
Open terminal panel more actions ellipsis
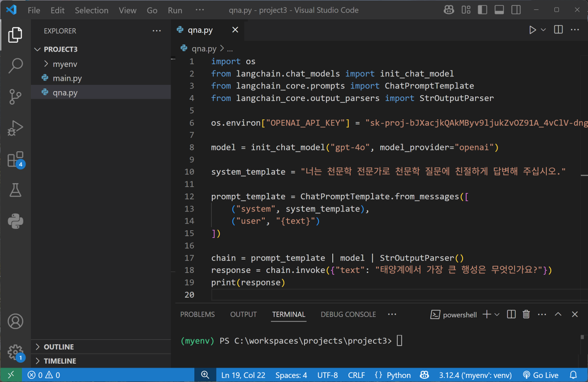(x=542, y=314)
